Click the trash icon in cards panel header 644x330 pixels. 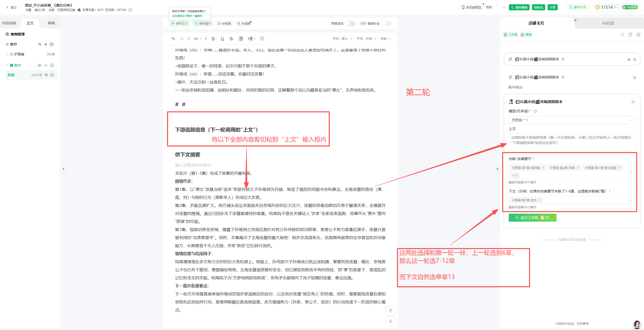point(630,35)
